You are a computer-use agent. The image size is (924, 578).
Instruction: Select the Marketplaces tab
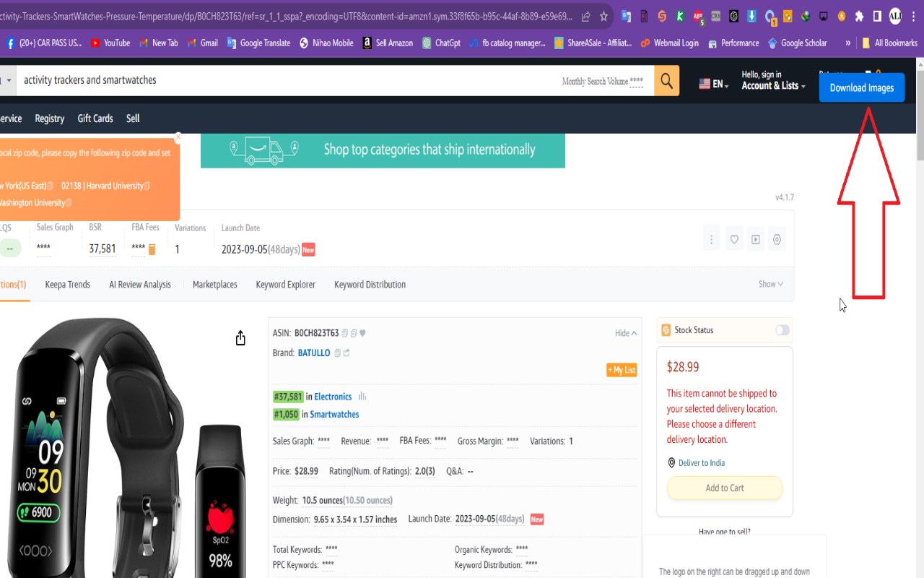point(215,284)
